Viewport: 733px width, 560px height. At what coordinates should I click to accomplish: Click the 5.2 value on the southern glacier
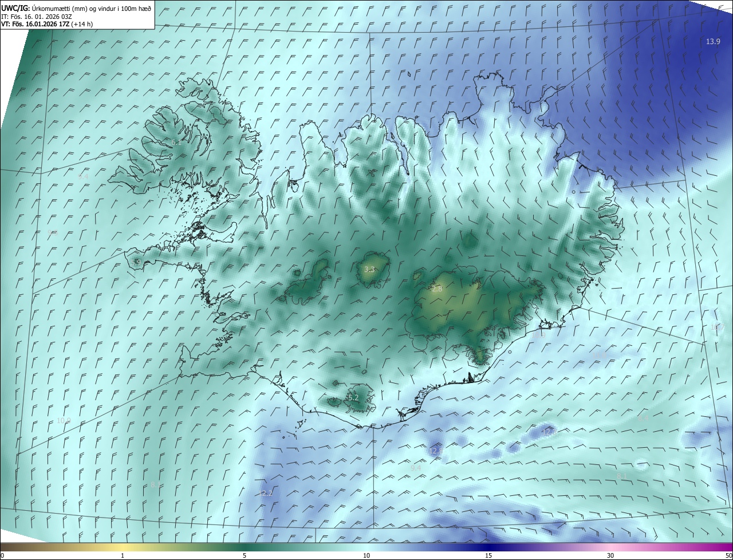click(353, 397)
